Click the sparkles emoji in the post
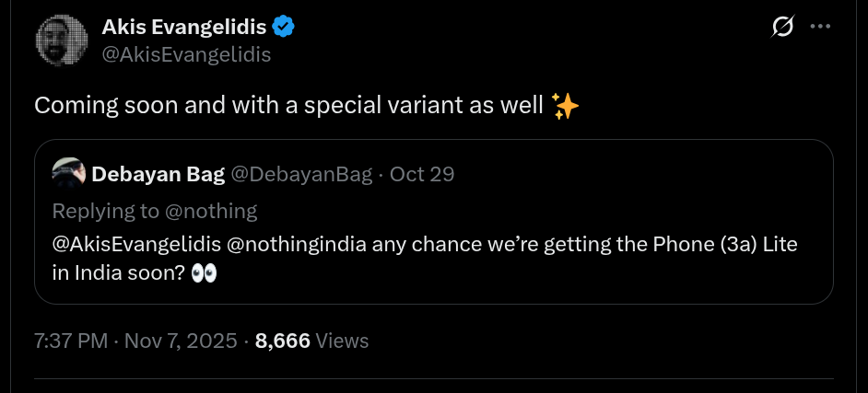The height and width of the screenshot is (393, 868). click(x=565, y=107)
